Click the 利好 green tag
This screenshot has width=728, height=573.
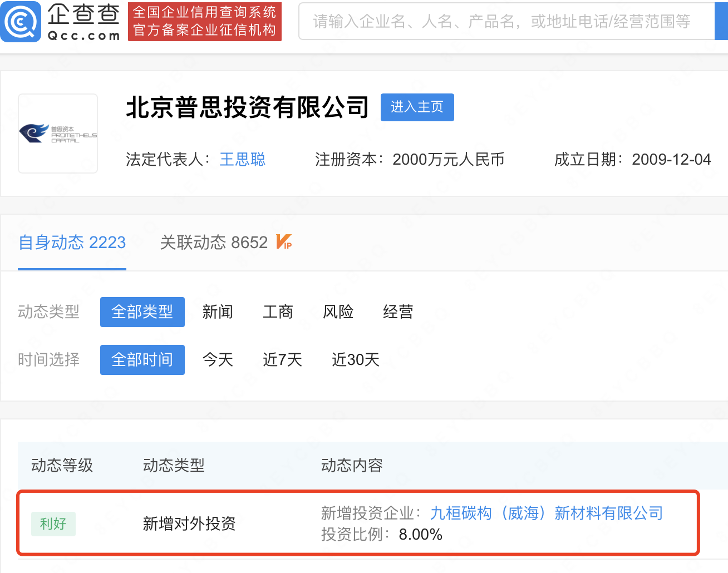[x=53, y=523]
